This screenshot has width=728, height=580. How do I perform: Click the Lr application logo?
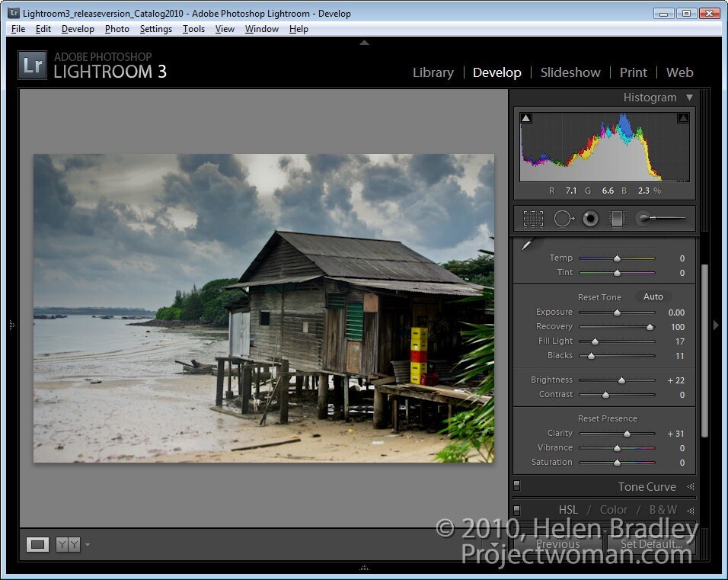point(33,65)
